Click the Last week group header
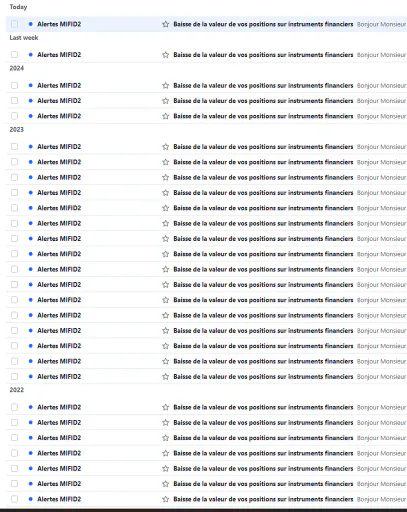The height and width of the screenshot is (512, 407). tap(24, 38)
